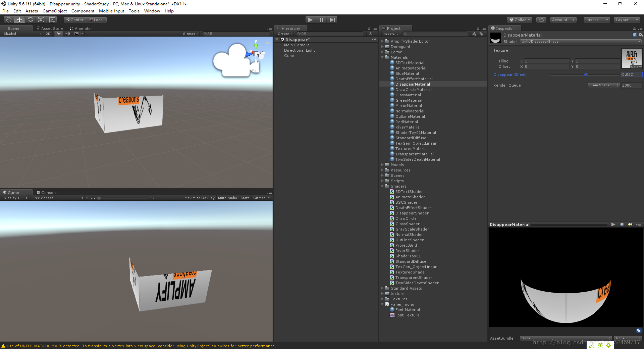Collapse the Shaders folder

[382, 186]
